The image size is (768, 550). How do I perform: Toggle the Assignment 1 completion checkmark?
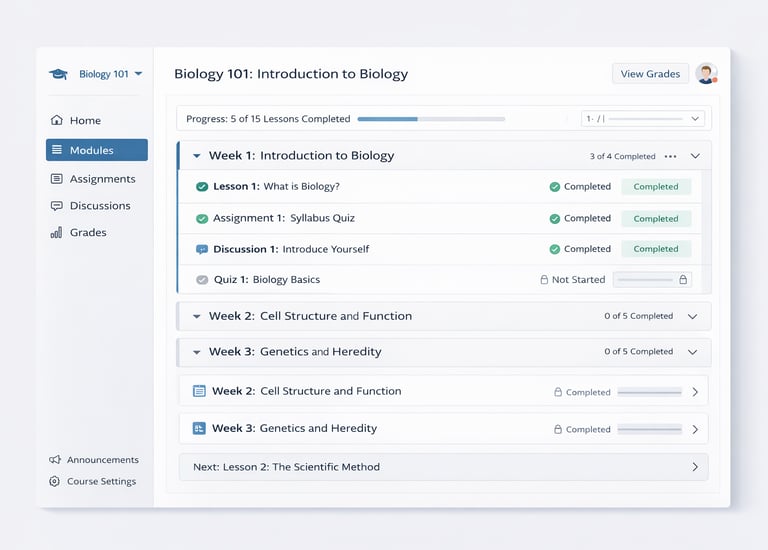tap(202, 218)
